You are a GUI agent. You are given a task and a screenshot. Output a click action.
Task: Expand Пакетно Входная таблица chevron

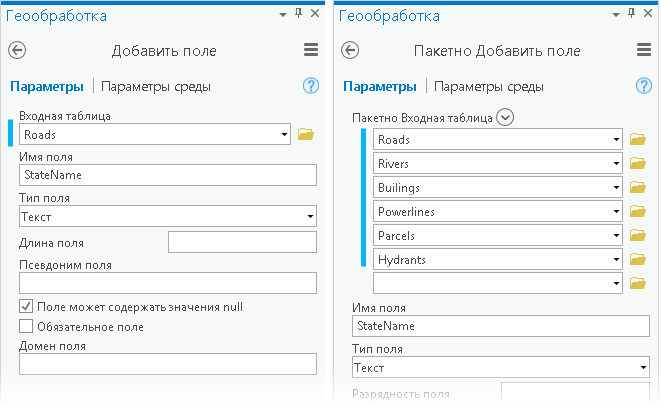505,118
